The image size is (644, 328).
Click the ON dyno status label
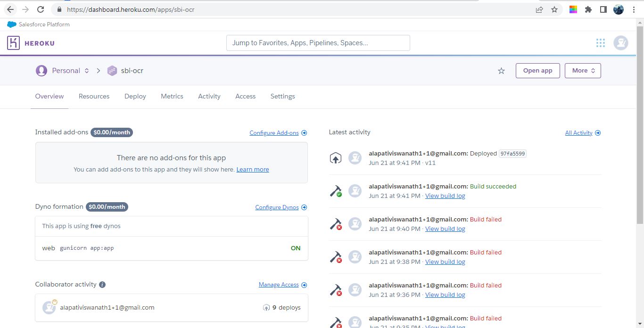coord(296,248)
